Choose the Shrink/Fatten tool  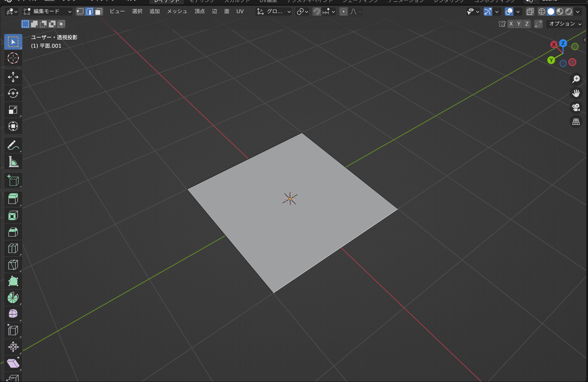tap(13, 347)
